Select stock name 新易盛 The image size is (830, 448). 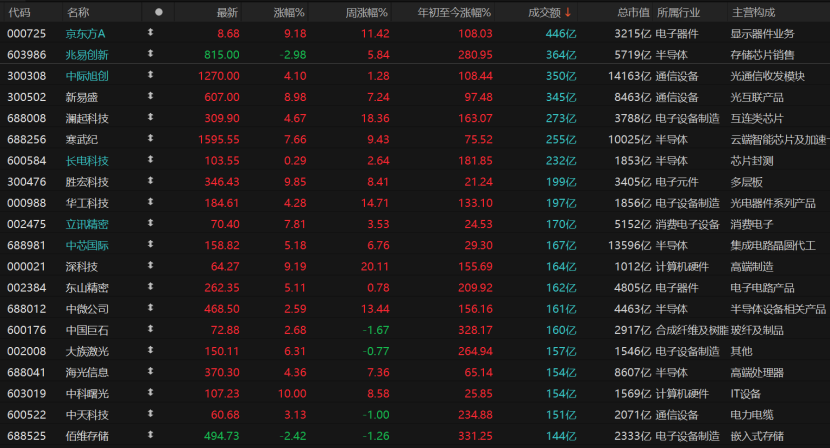82,97
